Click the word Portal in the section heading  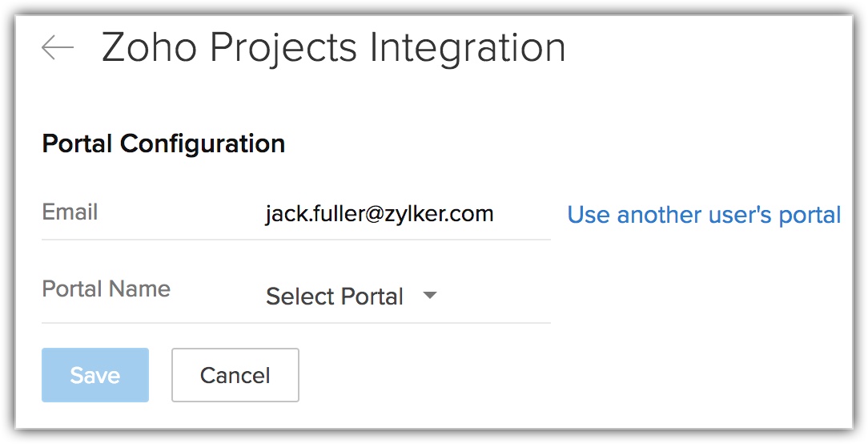[78, 144]
